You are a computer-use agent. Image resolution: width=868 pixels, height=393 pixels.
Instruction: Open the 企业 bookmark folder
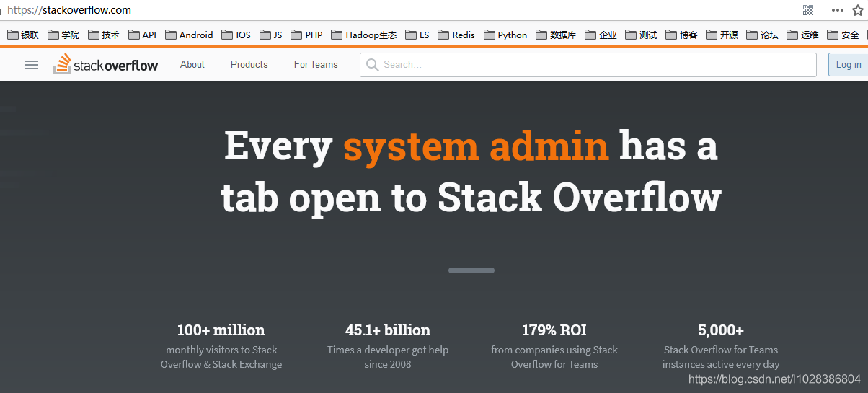tap(601, 35)
